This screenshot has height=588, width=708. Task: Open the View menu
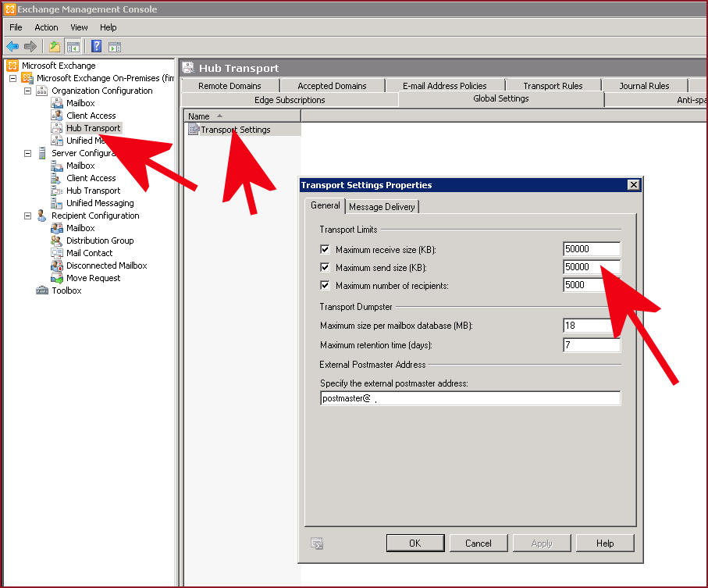(79, 27)
